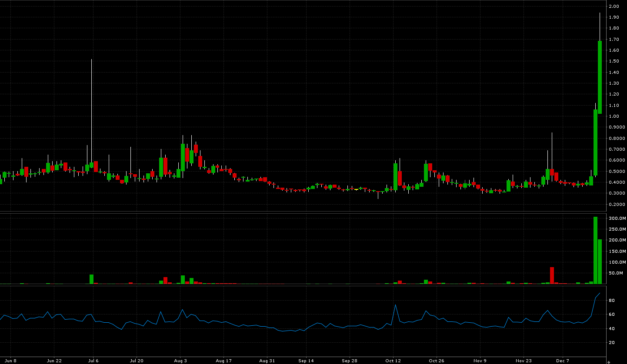Image resolution: width=627 pixels, height=364 pixels.
Task: Click the Nov 23 date label
Action: tap(523, 361)
